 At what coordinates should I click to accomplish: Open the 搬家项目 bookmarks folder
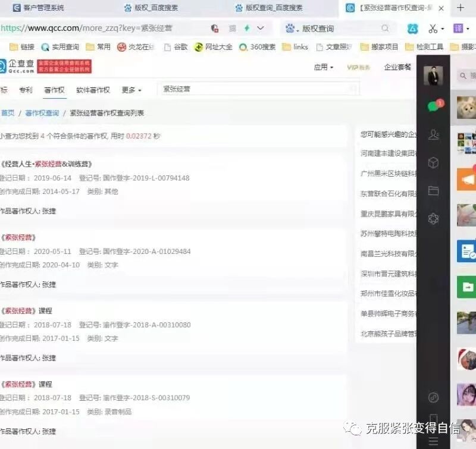379,47
